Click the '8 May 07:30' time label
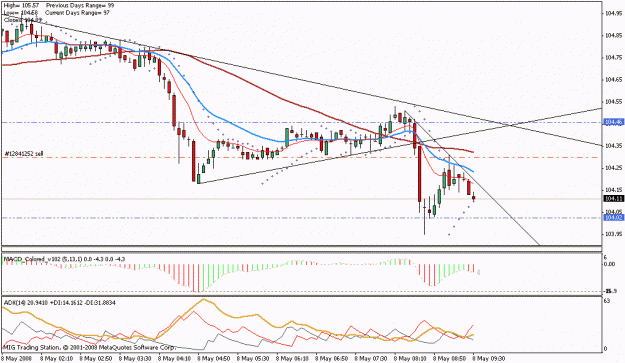 coord(371,358)
